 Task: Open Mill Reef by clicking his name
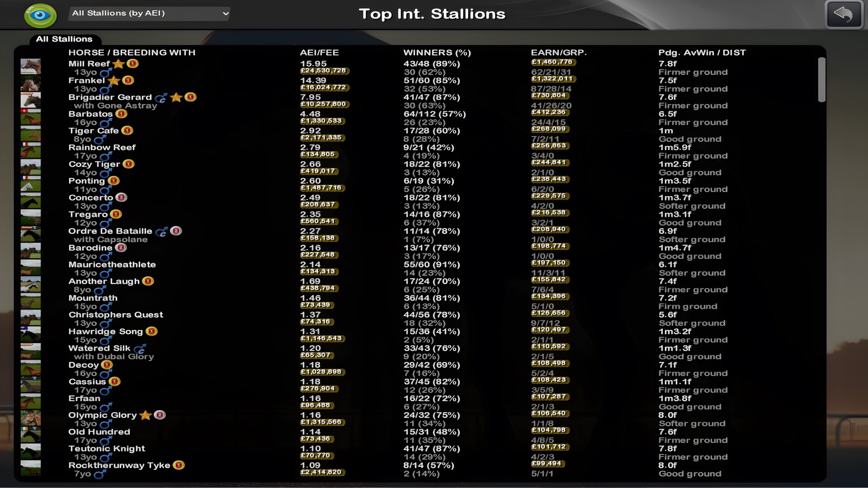pos(90,63)
